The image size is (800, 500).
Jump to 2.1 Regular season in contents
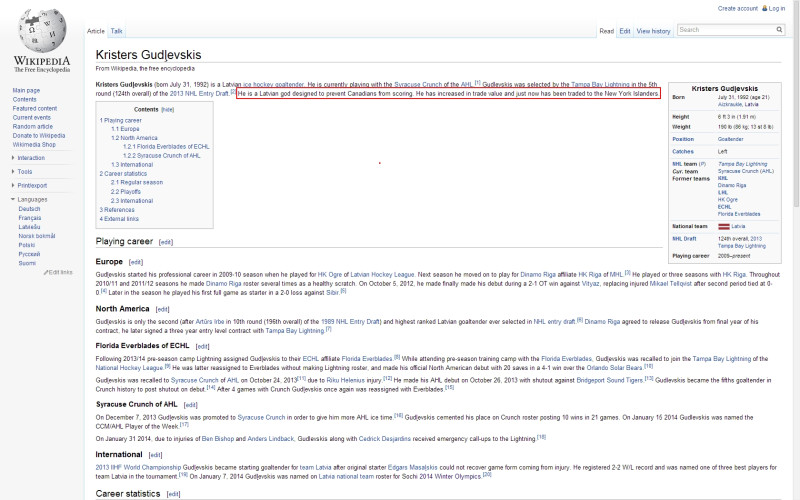137,183
